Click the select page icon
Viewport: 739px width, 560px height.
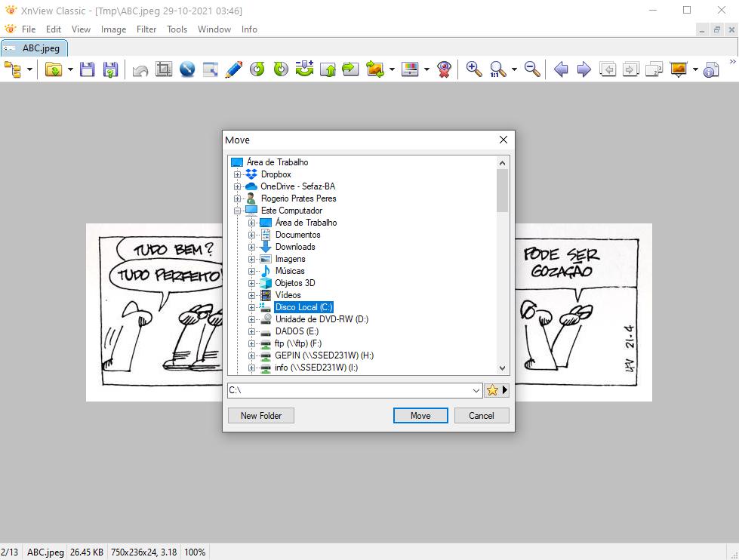[654, 69]
